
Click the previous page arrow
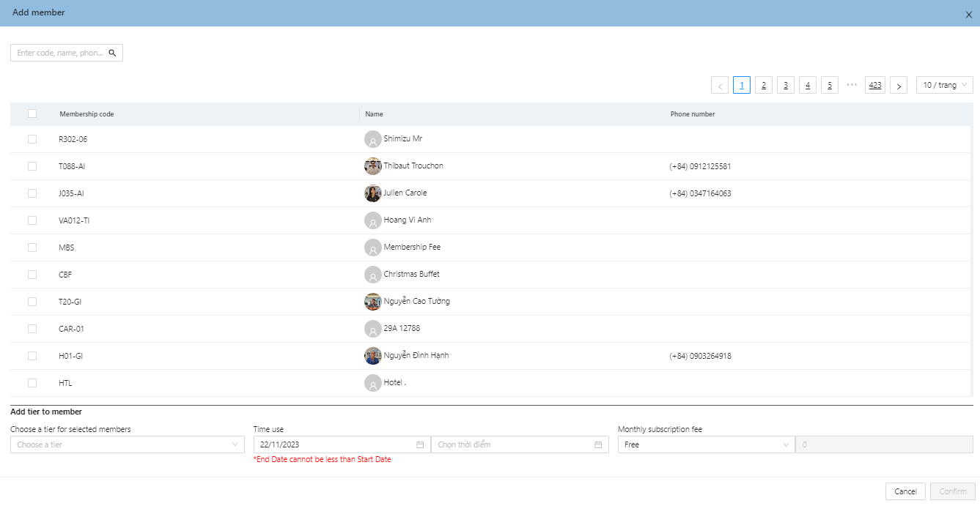[x=720, y=86]
